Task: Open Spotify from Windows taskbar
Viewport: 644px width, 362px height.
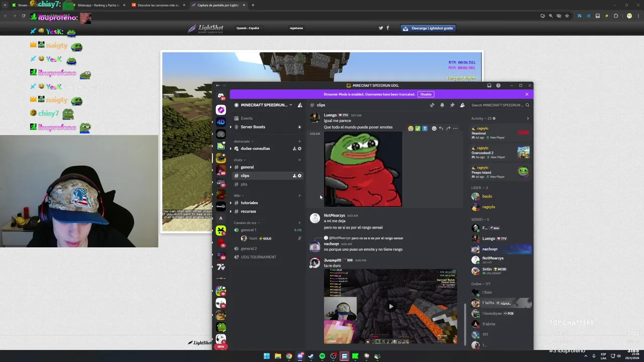Action: click(322, 356)
